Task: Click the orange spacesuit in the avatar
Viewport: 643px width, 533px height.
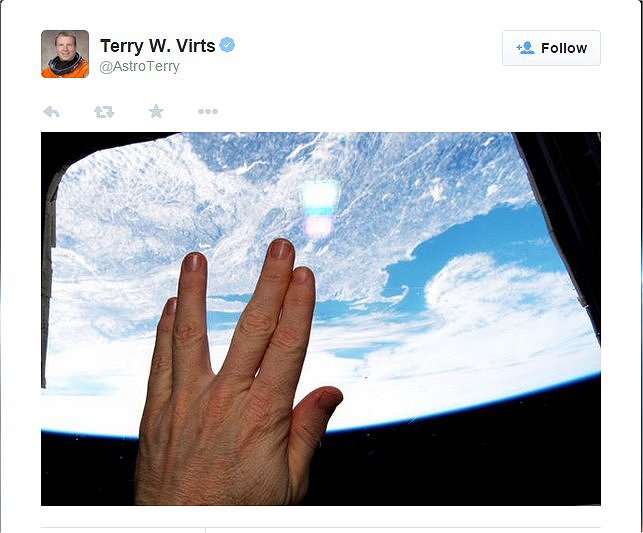Action: point(65,71)
